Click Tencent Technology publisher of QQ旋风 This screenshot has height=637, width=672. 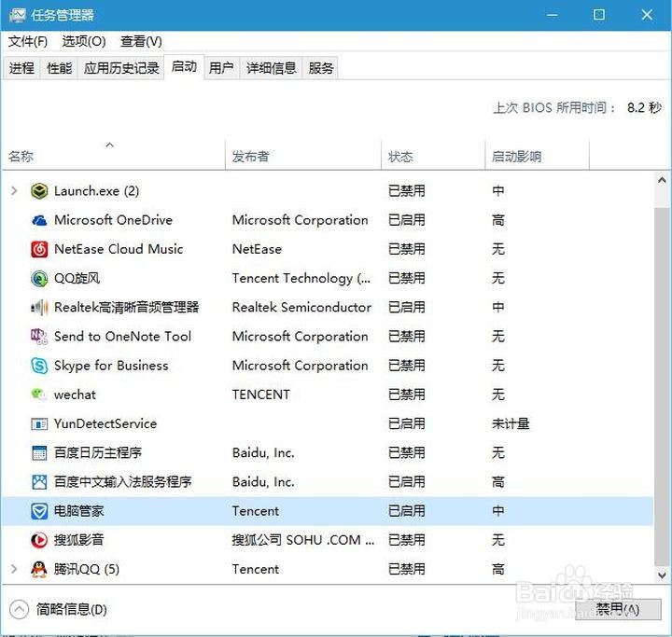(301, 279)
